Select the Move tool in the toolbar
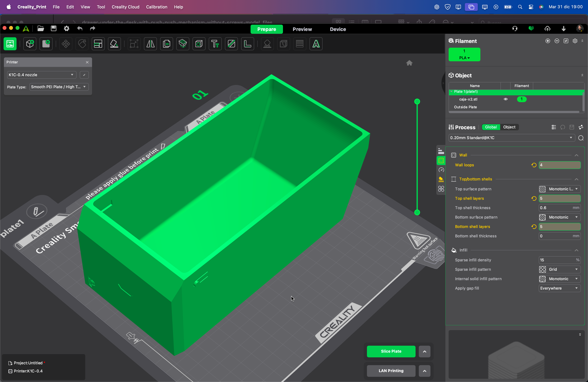588x382 pixels. pos(65,44)
